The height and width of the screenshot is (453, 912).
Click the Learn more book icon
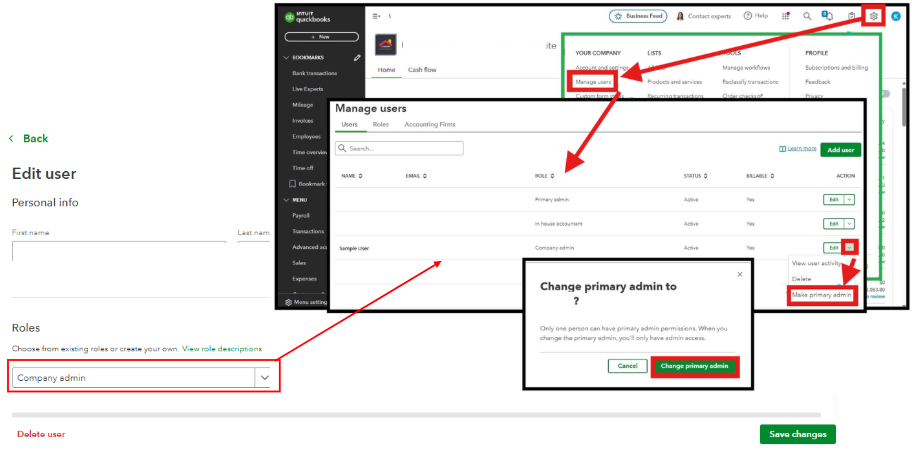pyautogui.click(x=782, y=149)
